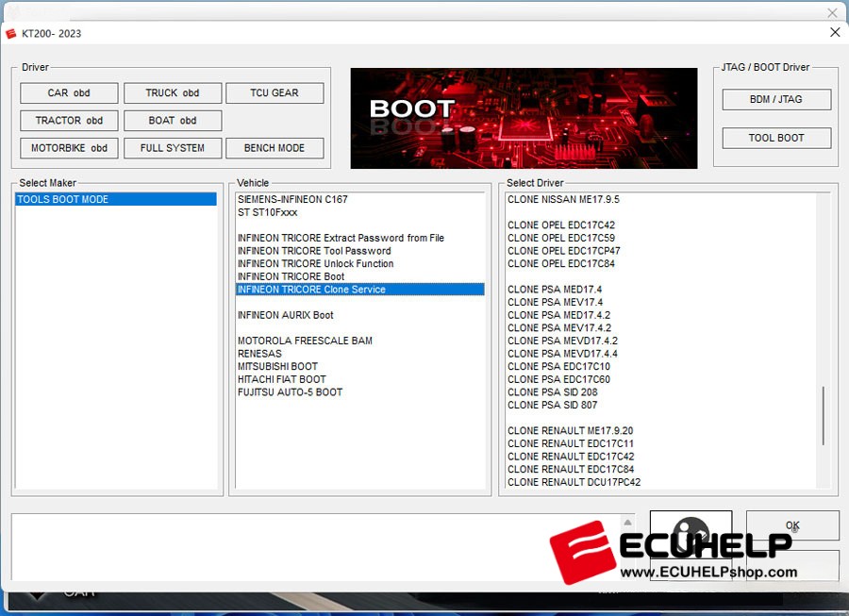The image size is (849, 616).
Task: Close the KT200 window
Action: point(835,32)
